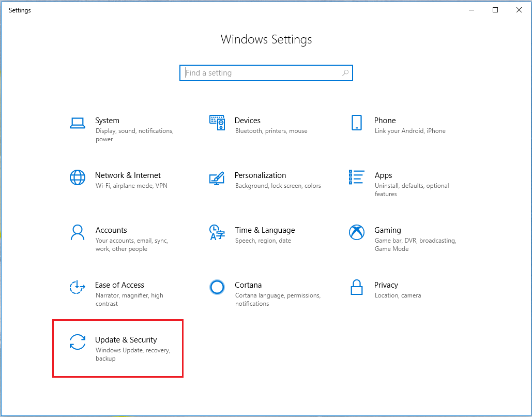Screen dimensions: 532x417
Task: Click 'Game bar, DVR, broadcasting' description
Action: (415, 245)
